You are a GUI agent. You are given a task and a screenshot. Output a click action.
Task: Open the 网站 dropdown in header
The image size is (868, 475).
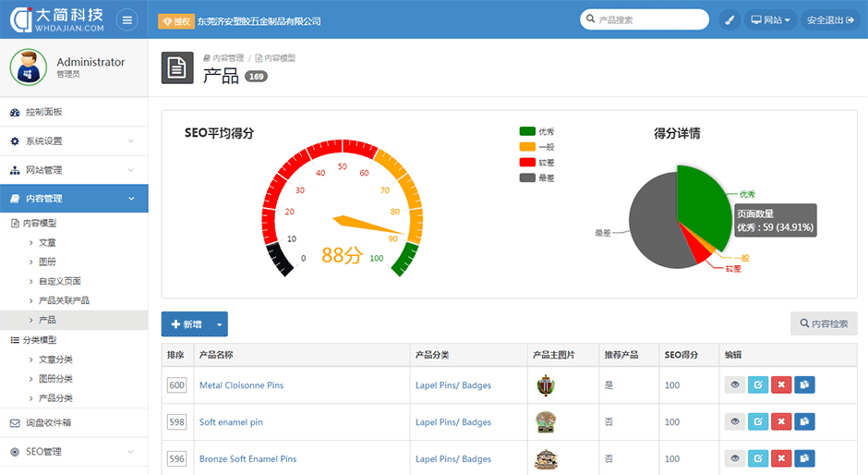770,19
